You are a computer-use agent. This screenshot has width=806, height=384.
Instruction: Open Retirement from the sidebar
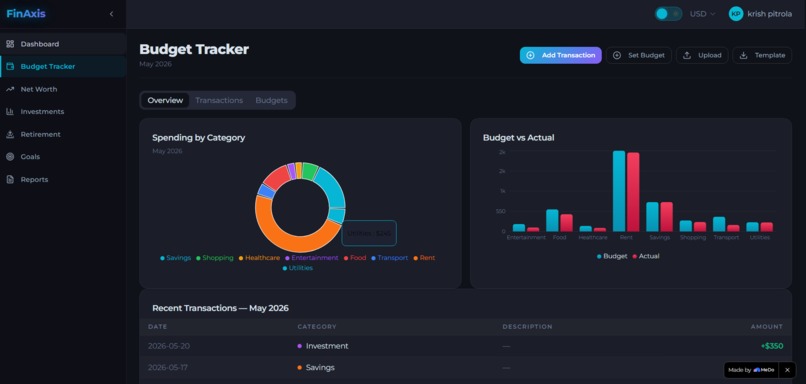point(63,134)
